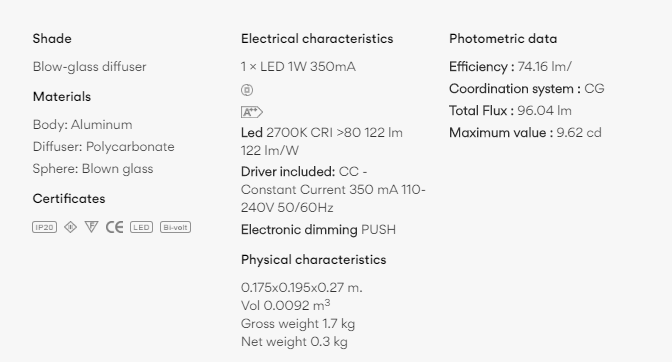The height and width of the screenshot is (362, 672).
Task: Click the Bi-volt certificate badge
Action: point(175,227)
